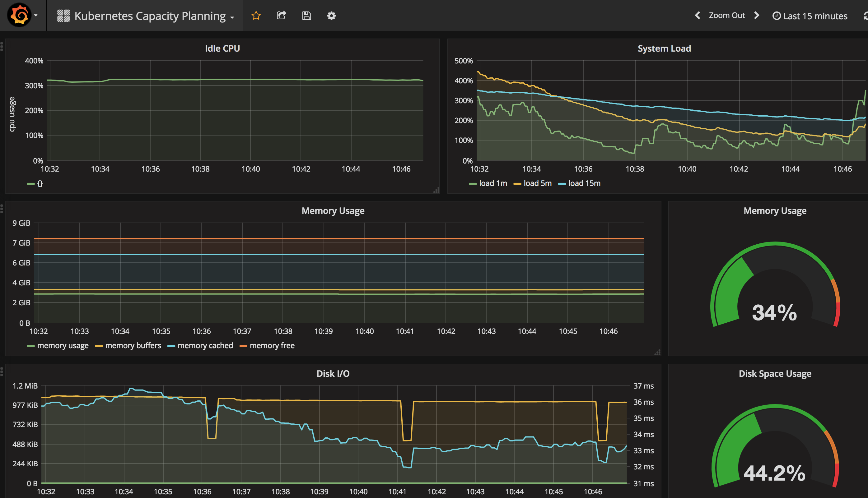This screenshot has height=498, width=868.
Task: Click the star/favorite dashboard icon
Action: 256,16
